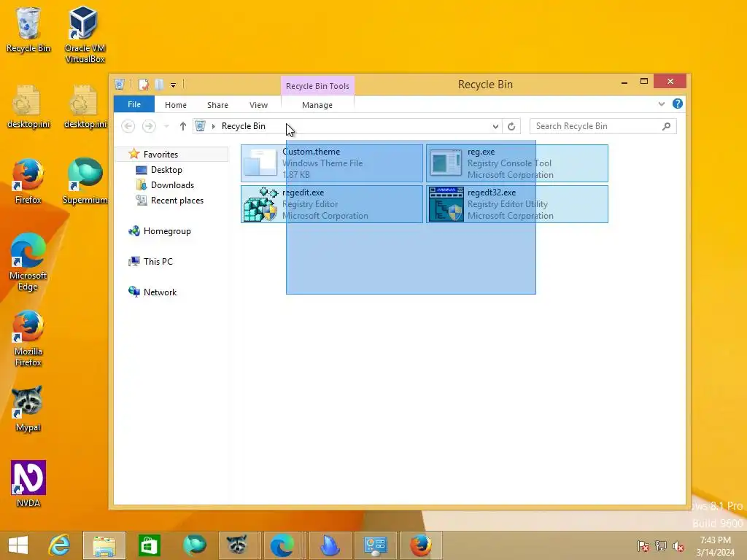Image resolution: width=747 pixels, height=560 pixels.
Task: Open Mypal from the taskbar
Action: click(237, 545)
